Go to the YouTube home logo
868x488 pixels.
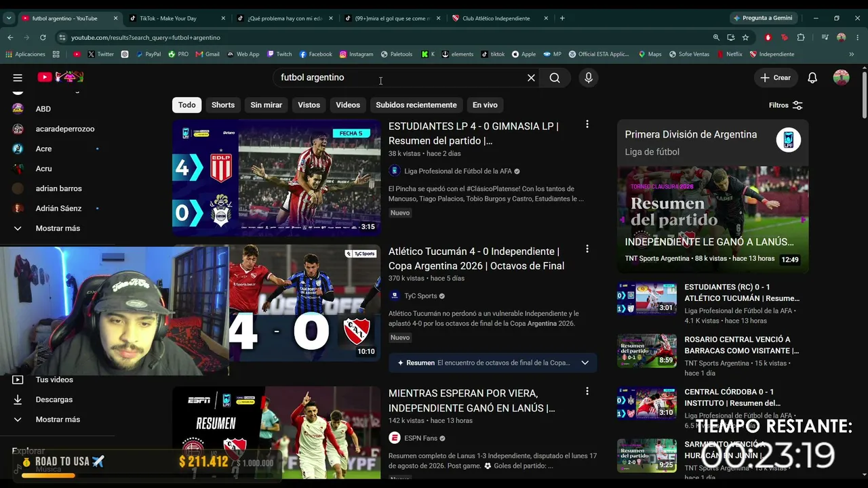(x=60, y=77)
